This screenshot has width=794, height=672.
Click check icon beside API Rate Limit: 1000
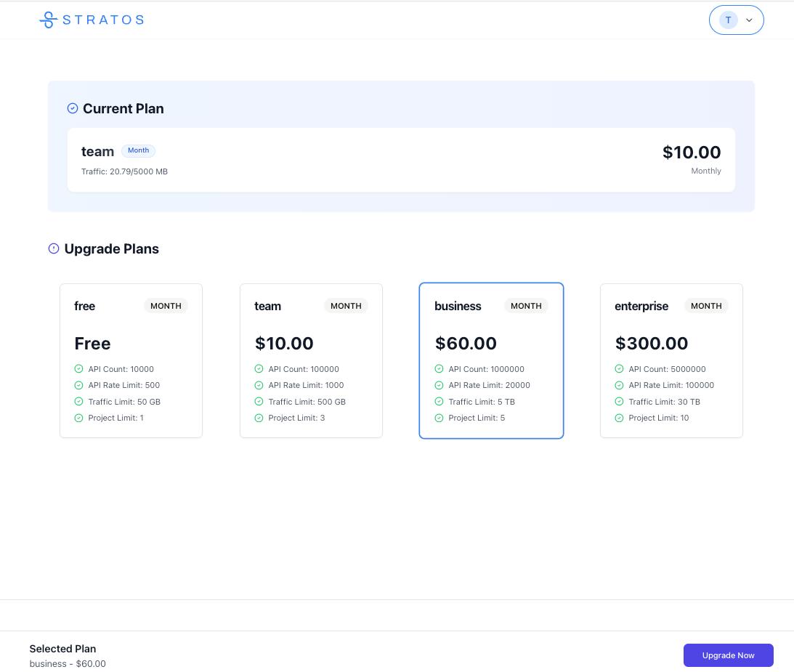[x=259, y=385]
